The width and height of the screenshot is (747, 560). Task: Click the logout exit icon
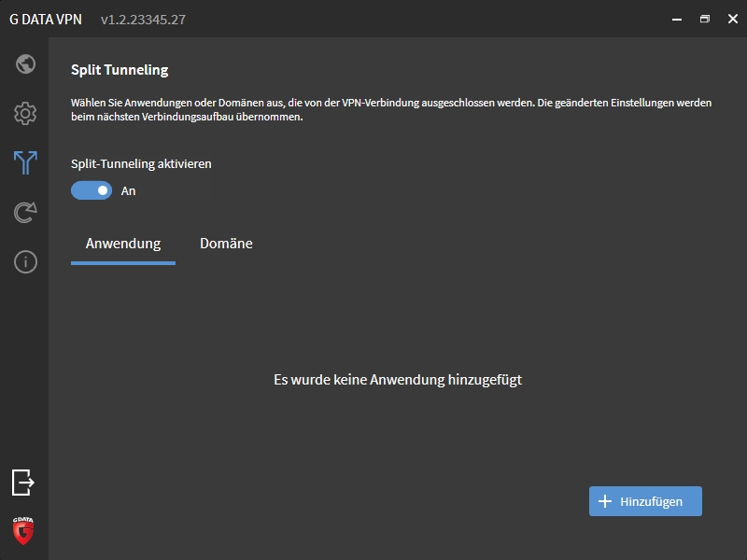[x=22, y=483]
